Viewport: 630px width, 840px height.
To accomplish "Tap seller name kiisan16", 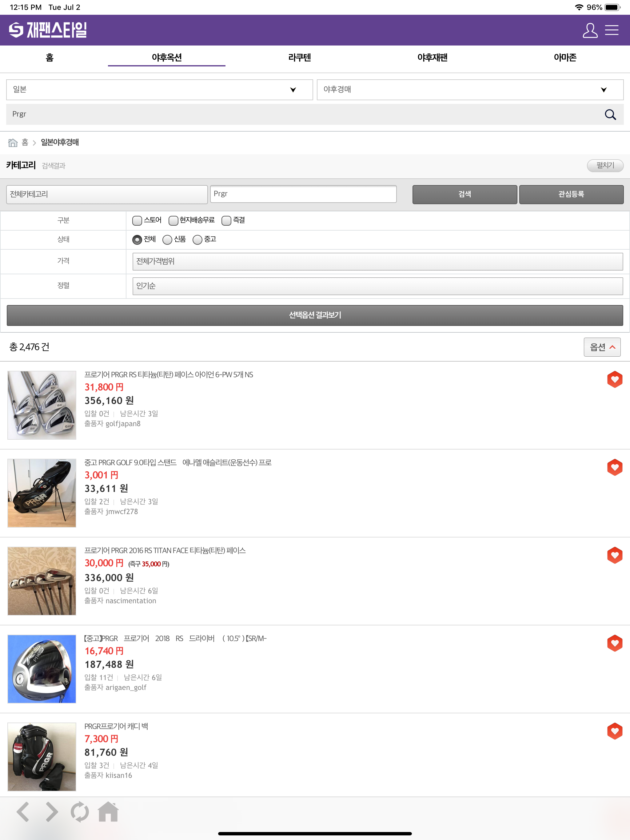I will tap(119, 775).
